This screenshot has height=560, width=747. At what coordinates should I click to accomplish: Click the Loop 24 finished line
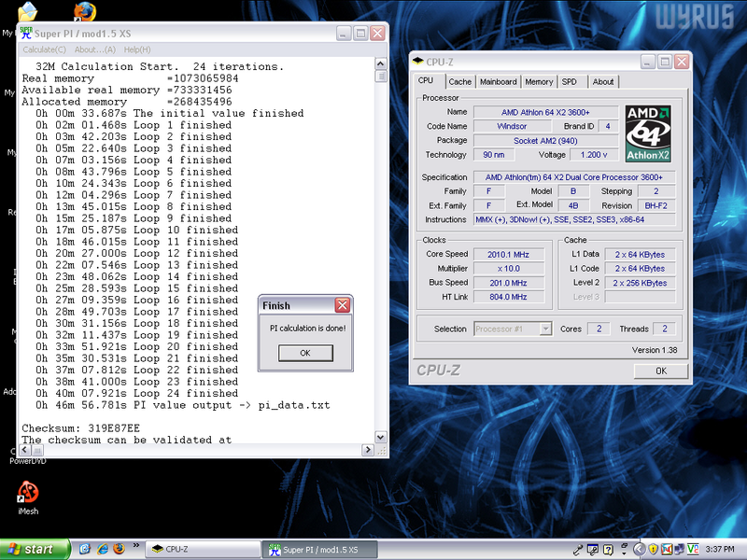tap(136, 393)
